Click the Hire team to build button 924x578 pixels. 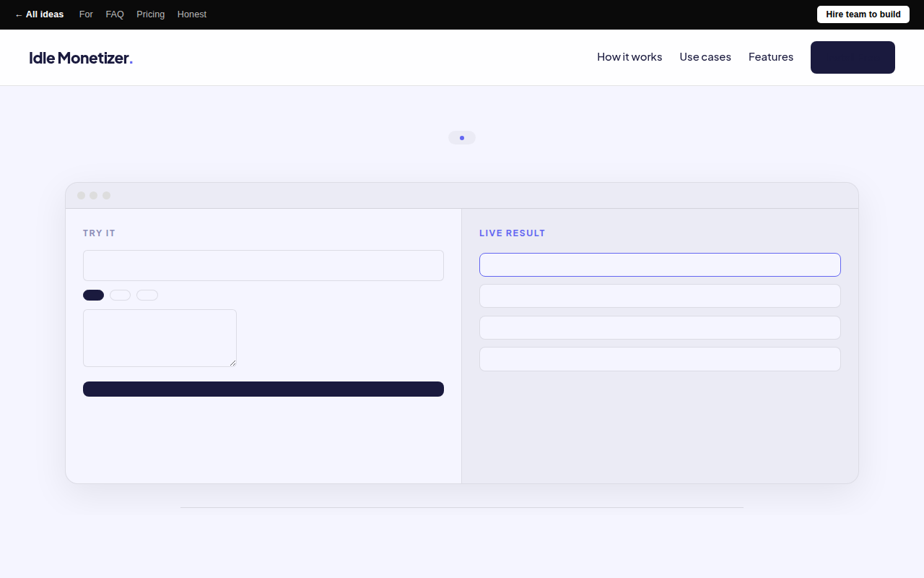[x=863, y=14]
